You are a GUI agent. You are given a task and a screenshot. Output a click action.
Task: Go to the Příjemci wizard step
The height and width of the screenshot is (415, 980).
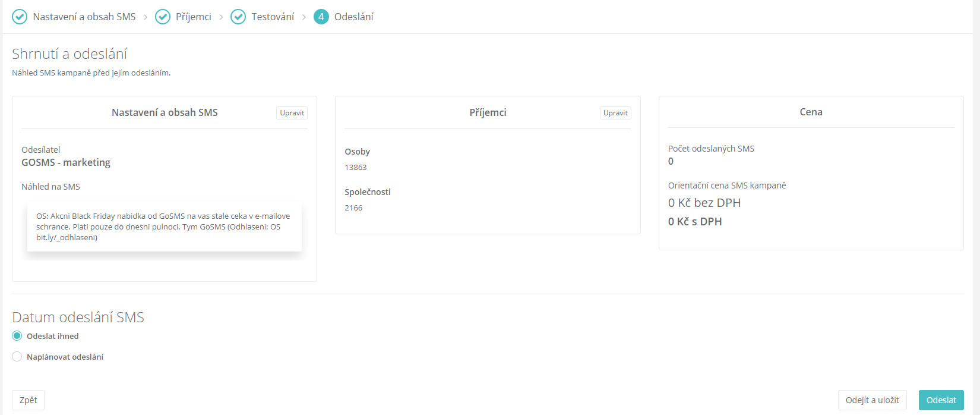coord(194,17)
